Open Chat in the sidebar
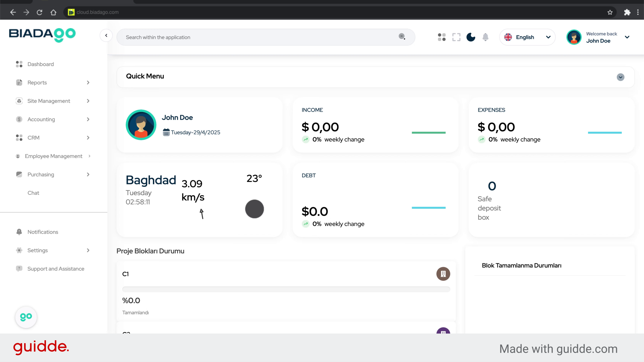The height and width of the screenshot is (362, 644). coord(33,193)
